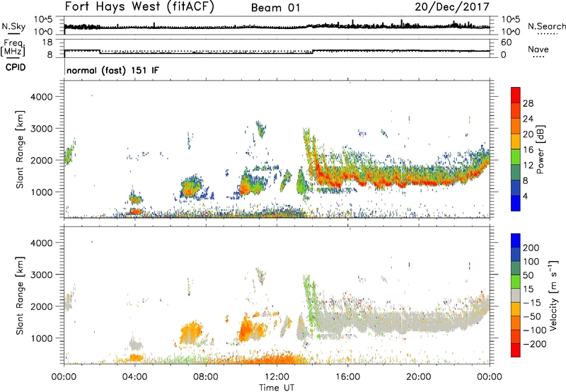The height and width of the screenshot is (392, 566).
Task: Click the "N.Sky" legend label
Action: [x=13, y=26]
